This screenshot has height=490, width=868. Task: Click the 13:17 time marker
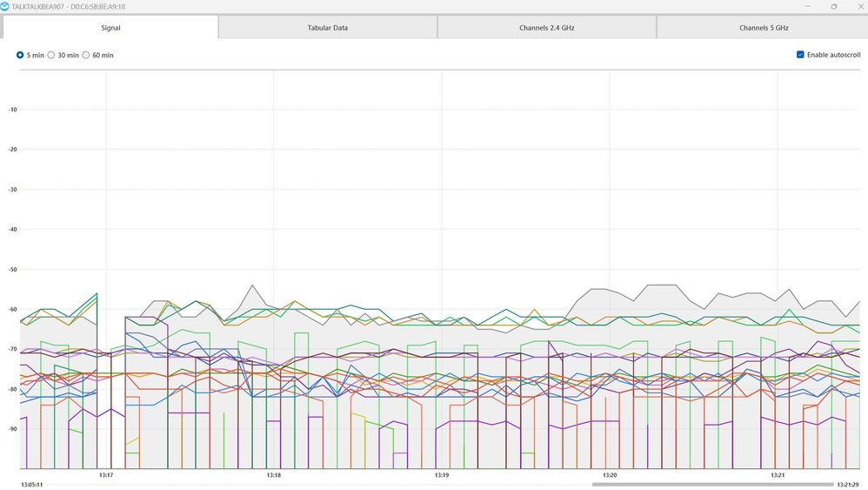[106, 475]
